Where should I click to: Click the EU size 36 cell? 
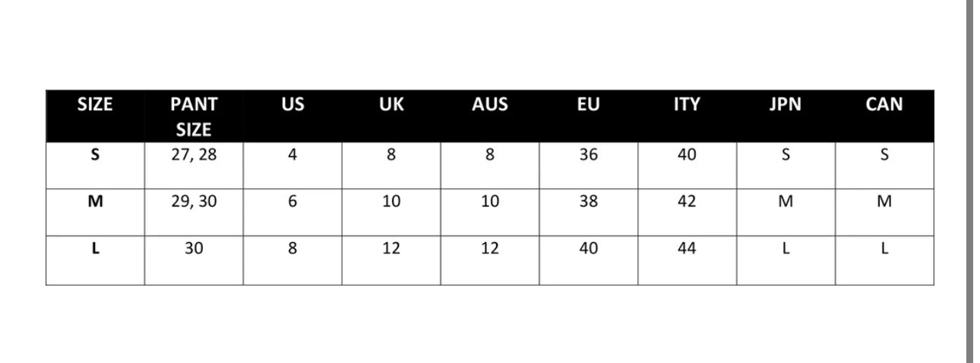[x=588, y=155]
